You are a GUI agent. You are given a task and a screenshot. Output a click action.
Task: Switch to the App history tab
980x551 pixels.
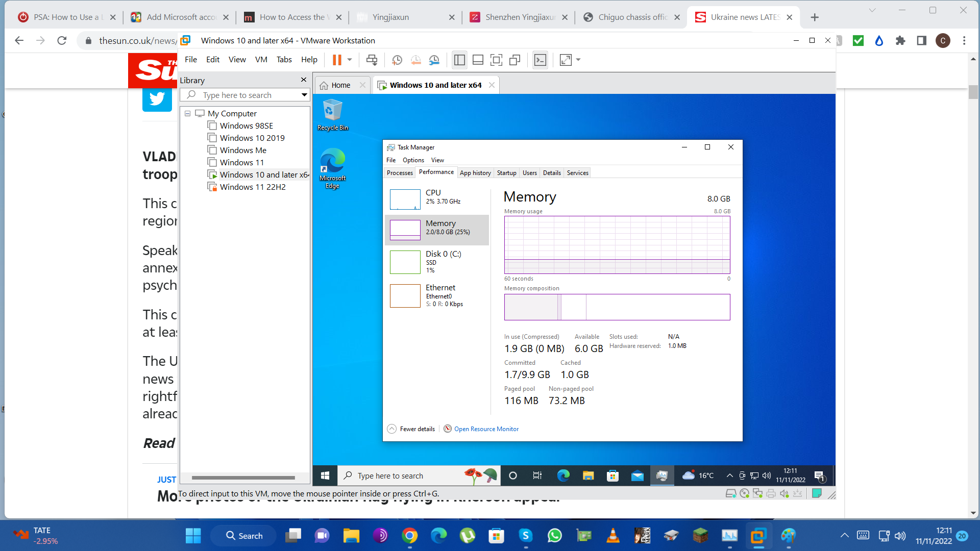(475, 173)
